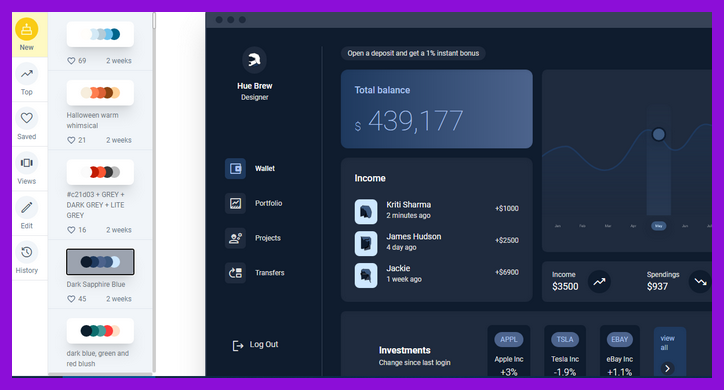Click the deposit 1% instant bonus banner

413,53
